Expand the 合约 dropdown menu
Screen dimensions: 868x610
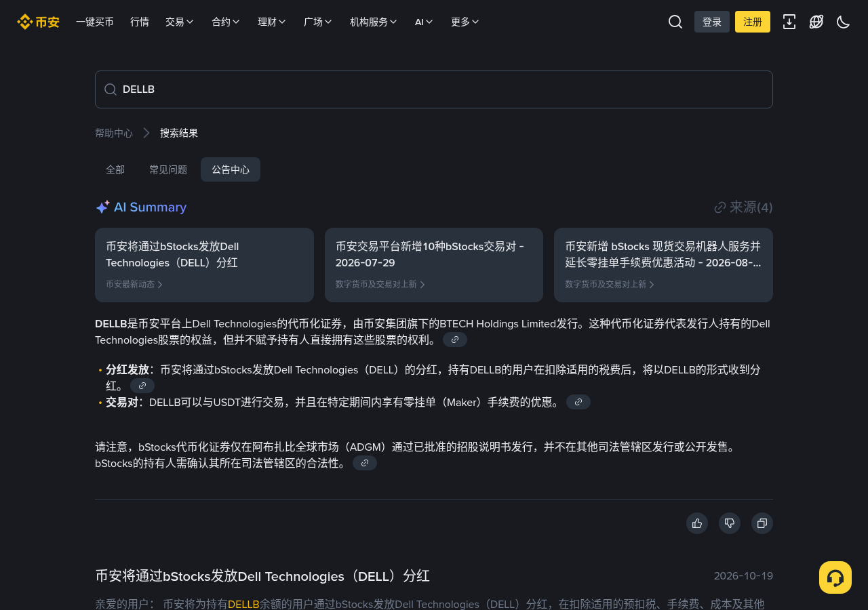tap(226, 22)
